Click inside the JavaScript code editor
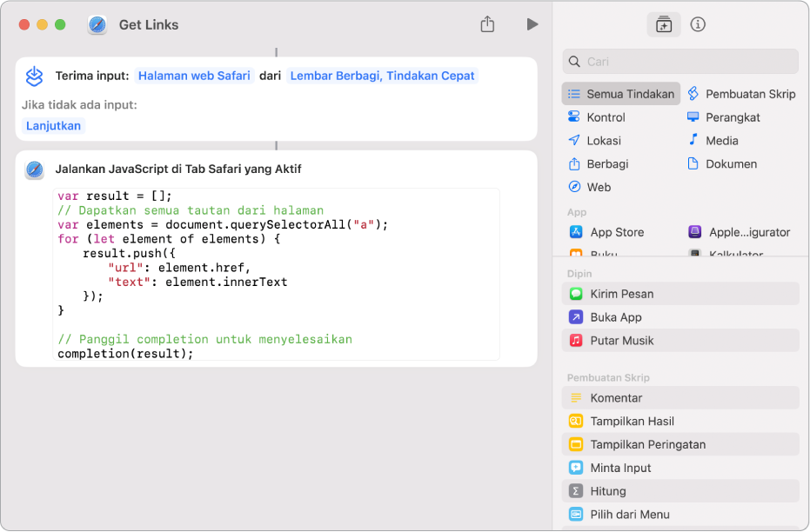 (x=277, y=275)
